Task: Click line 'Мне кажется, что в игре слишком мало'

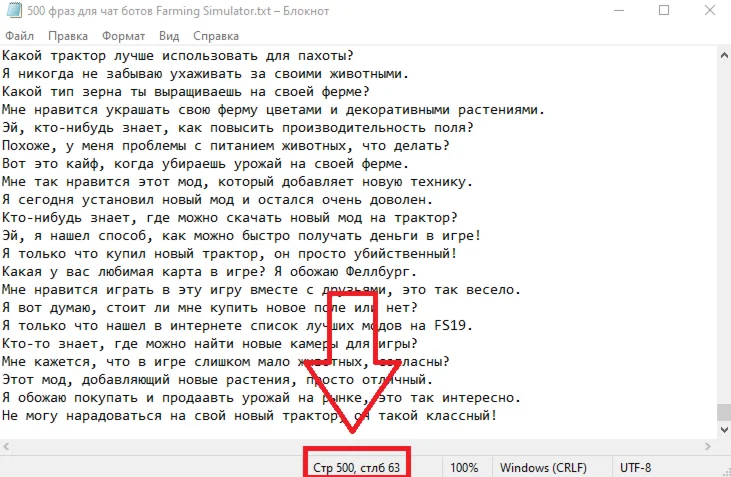Action: point(146,362)
